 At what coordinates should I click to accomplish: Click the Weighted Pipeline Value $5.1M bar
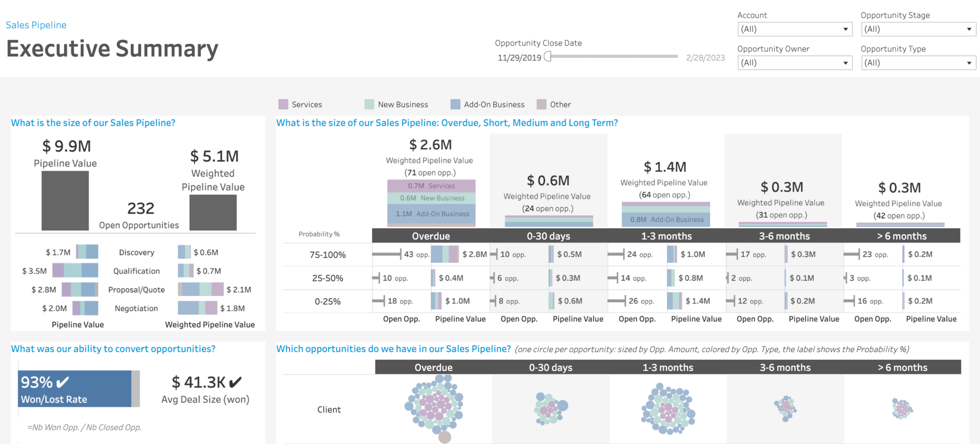point(213,212)
